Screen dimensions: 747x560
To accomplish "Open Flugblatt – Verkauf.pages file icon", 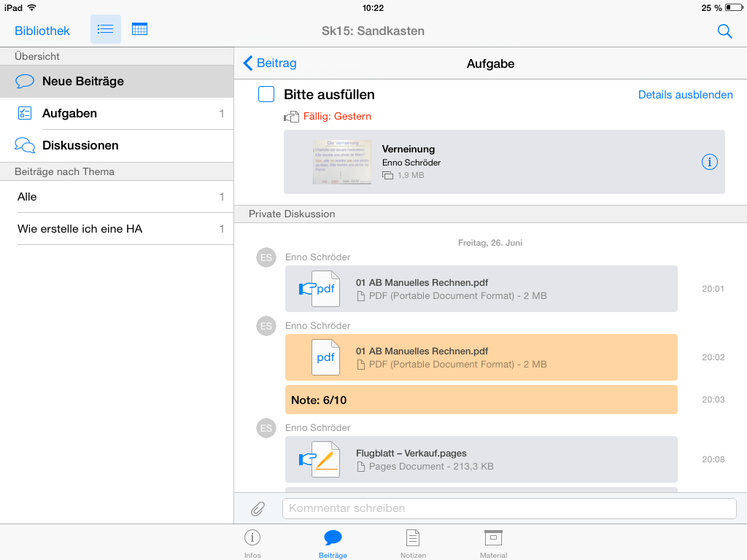I will click(x=325, y=459).
